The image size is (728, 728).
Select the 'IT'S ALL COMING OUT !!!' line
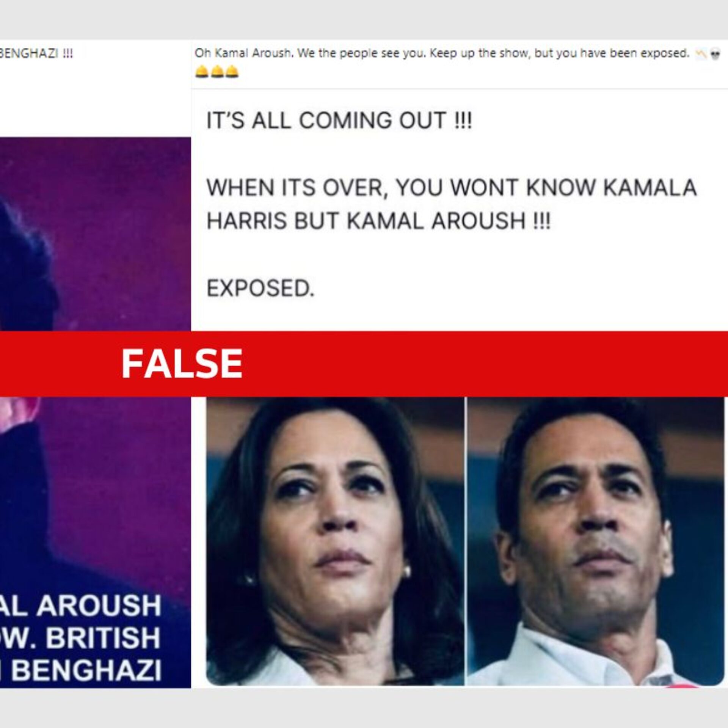(339, 121)
